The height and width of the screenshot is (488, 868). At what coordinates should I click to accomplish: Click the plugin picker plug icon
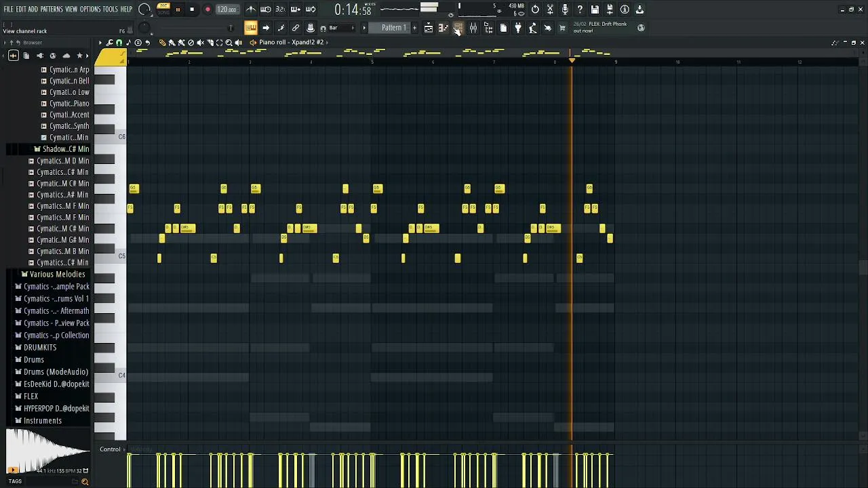coord(518,28)
